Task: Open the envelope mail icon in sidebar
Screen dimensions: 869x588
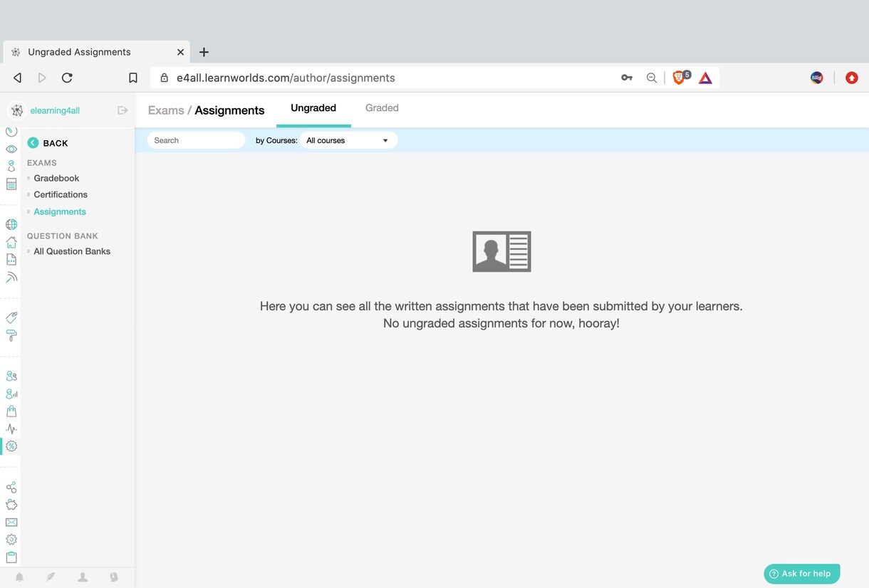Action: tap(11, 523)
